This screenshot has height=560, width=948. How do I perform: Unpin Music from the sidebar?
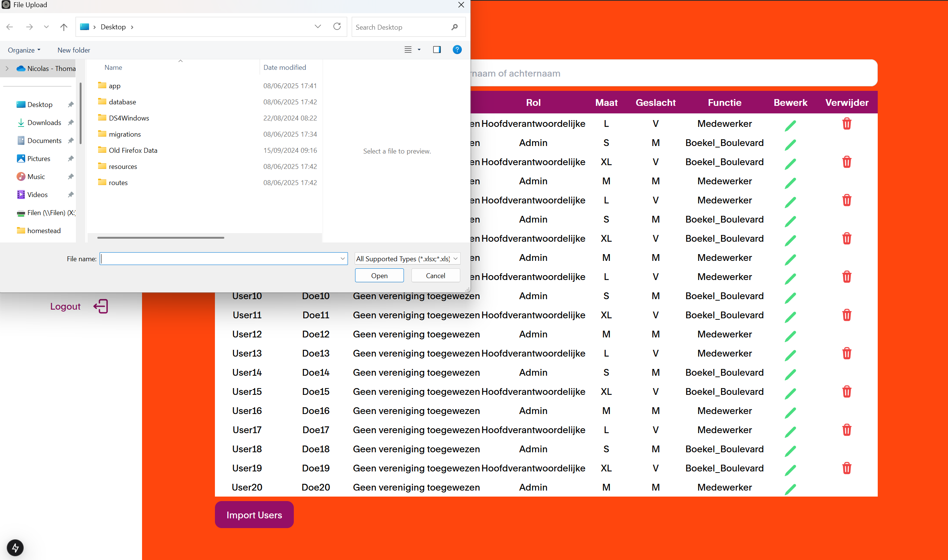[71, 176]
